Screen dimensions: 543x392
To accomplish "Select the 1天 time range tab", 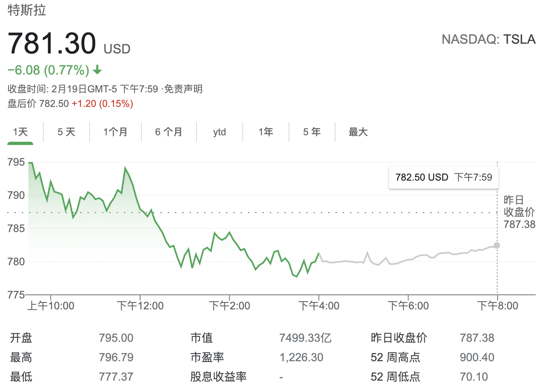I will (20, 132).
